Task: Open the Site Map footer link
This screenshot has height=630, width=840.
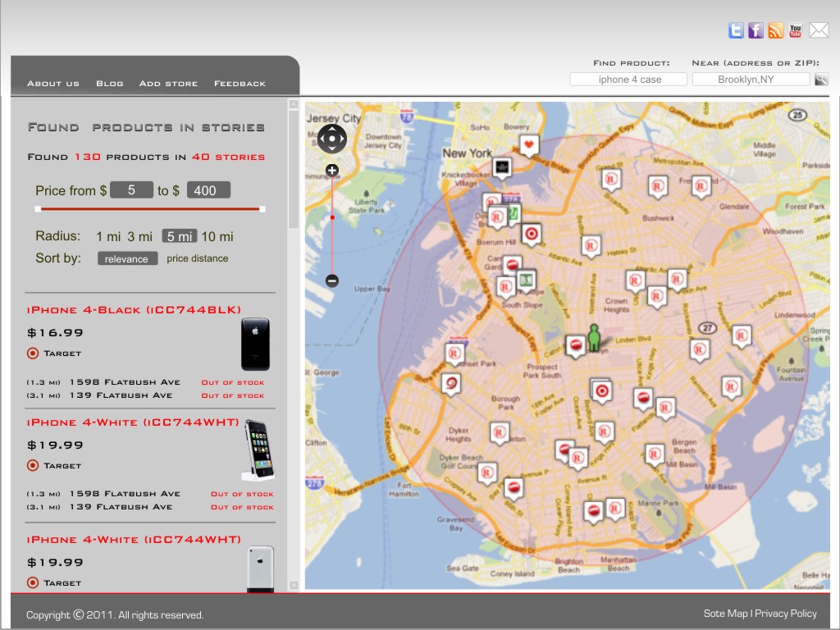Action: coord(725,614)
